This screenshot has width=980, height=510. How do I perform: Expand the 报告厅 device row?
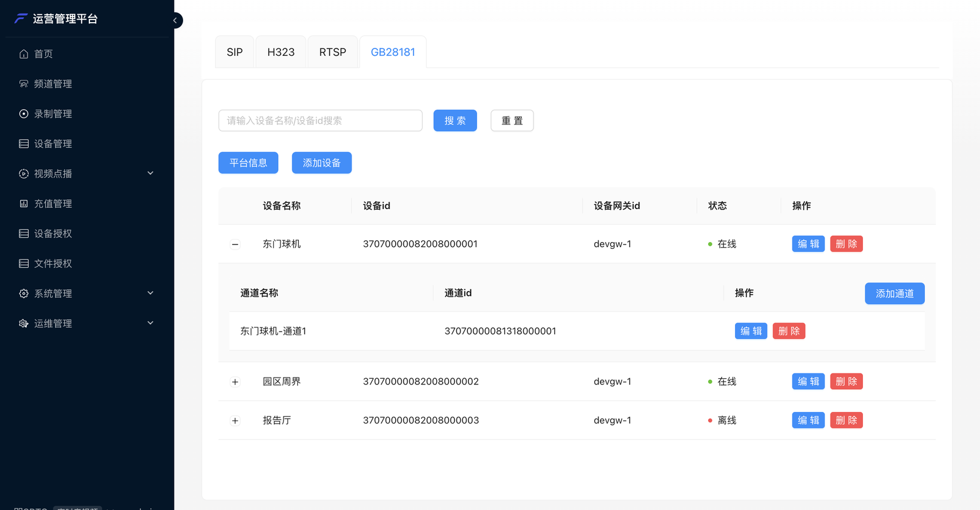point(235,421)
